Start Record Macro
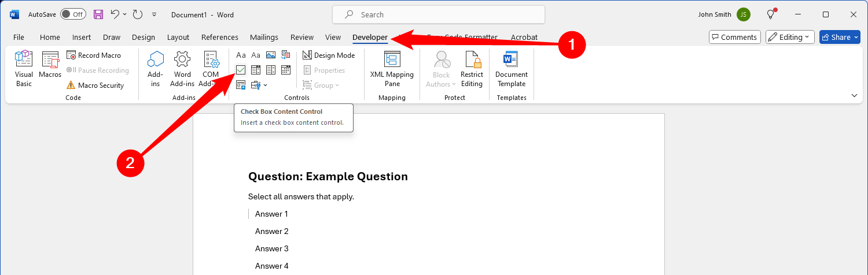Image resolution: width=868 pixels, height=275 pixels. tap(94, 55)
